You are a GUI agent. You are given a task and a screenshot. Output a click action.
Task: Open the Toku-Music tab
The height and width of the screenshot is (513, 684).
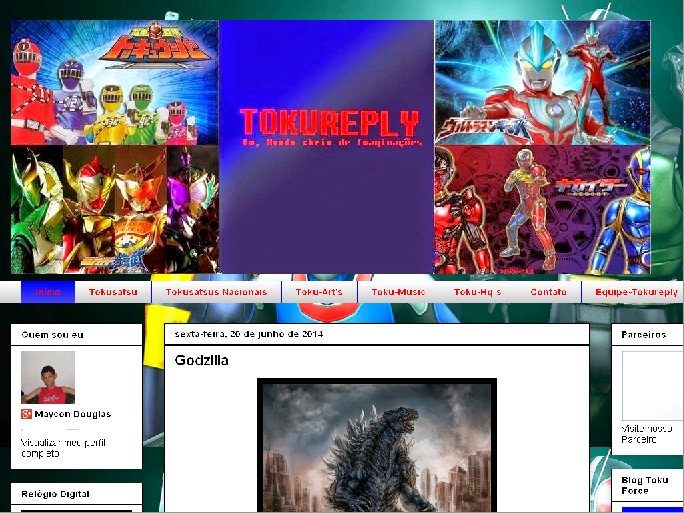pos(398,292)
